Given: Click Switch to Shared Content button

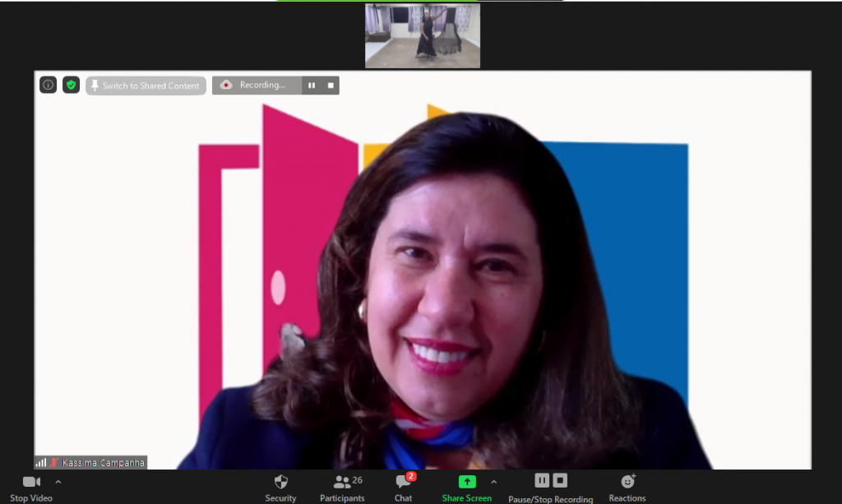Looking at the screenshot, I should (146, 86).
